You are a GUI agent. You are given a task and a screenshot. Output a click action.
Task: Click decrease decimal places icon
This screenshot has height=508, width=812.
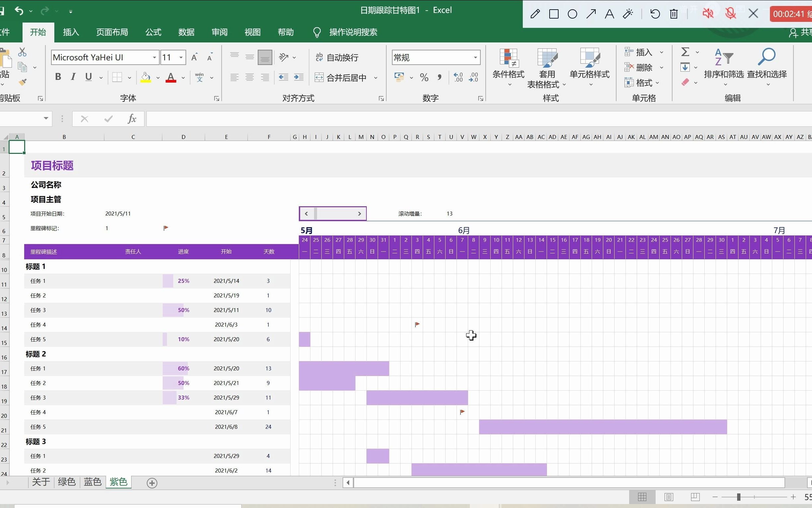pos(473,78)
